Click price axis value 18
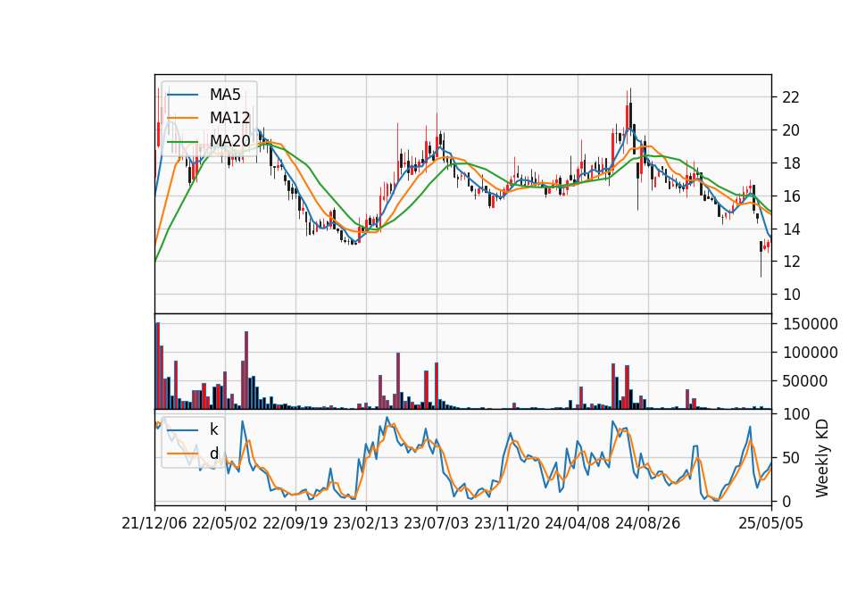Viewport: 857px width, 616px height. [791, 162]
